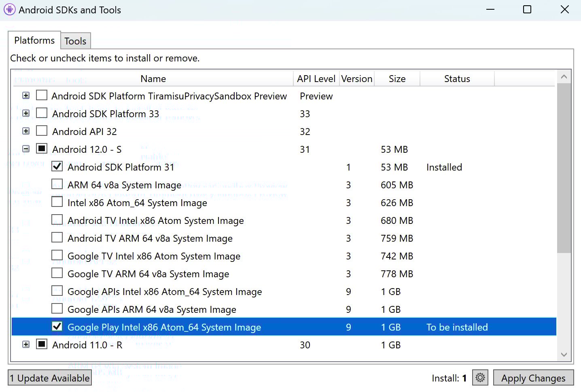Viewport: 581px width, 392px height.
Task: Expand the Android SDK Platform 33 node
Action: point(26,113)
